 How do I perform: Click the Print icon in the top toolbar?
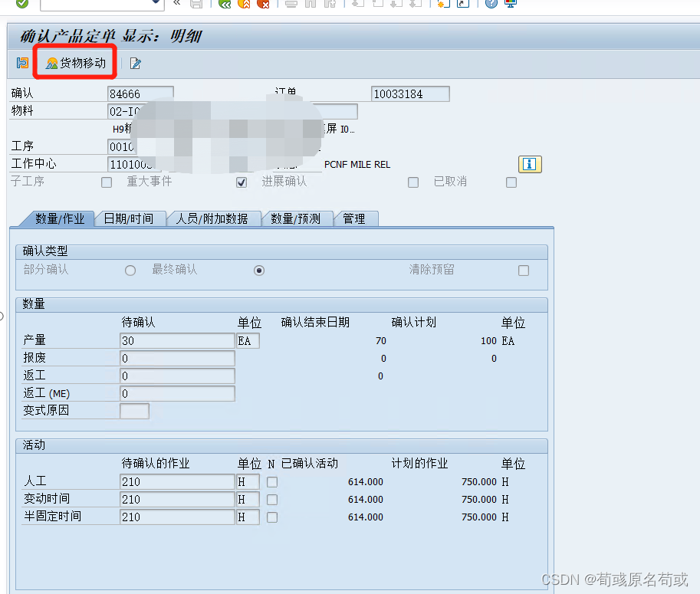click(291, 4)
